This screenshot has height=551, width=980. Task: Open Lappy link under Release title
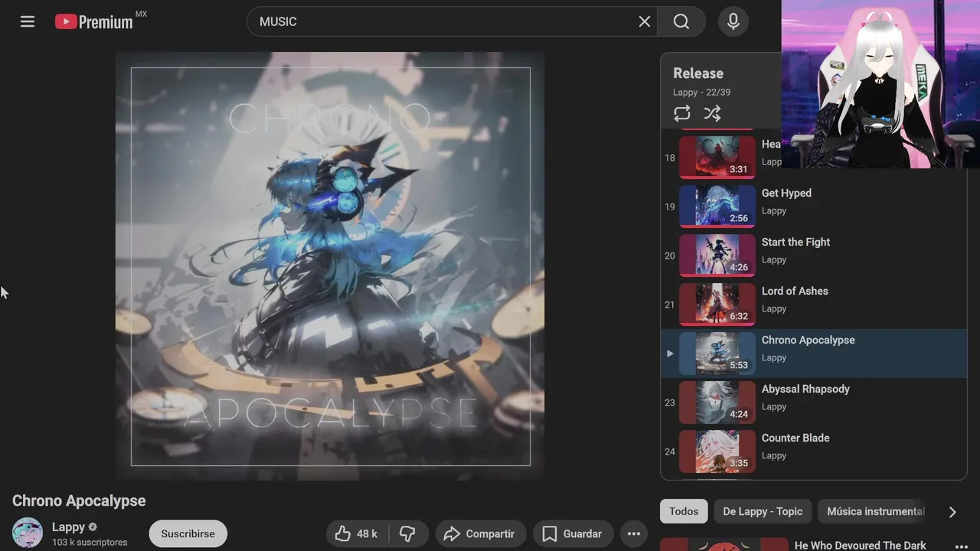tap(685, 92)
